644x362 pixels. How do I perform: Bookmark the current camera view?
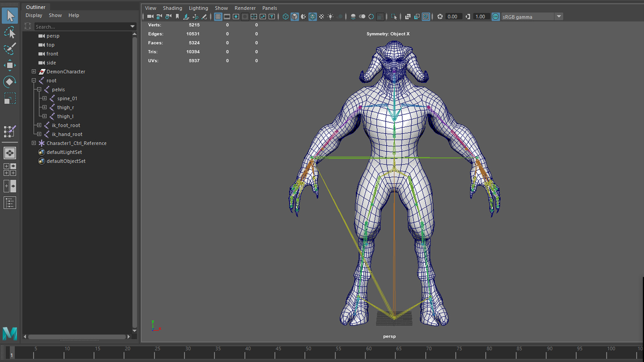[177, 16]
